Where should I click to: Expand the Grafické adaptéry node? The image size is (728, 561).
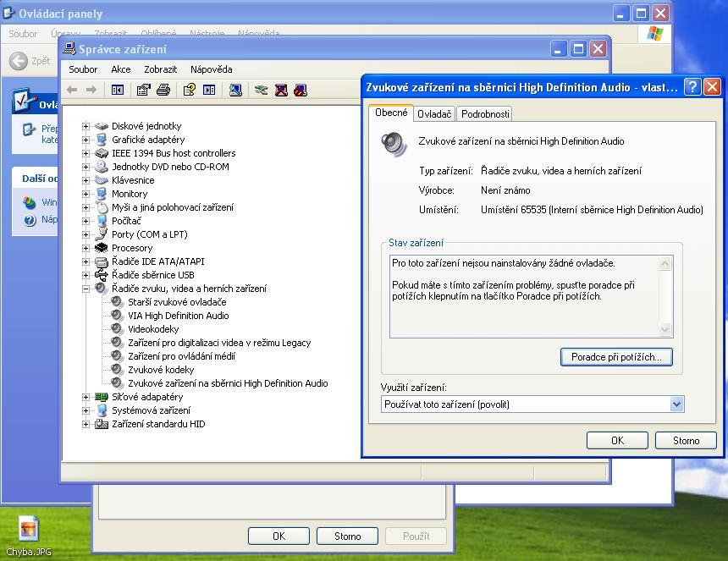85,140
